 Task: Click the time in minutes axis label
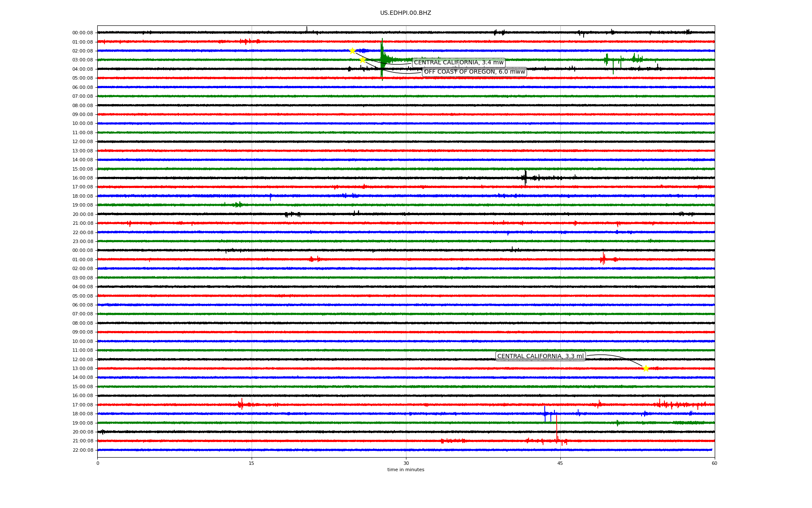click(x=405, y=470)
